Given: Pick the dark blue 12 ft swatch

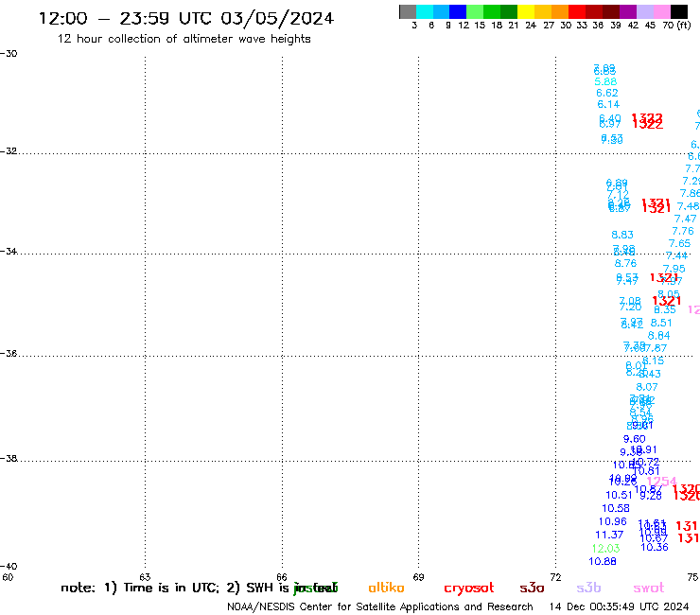Looking at the screenshot, I should click(458, 11).
